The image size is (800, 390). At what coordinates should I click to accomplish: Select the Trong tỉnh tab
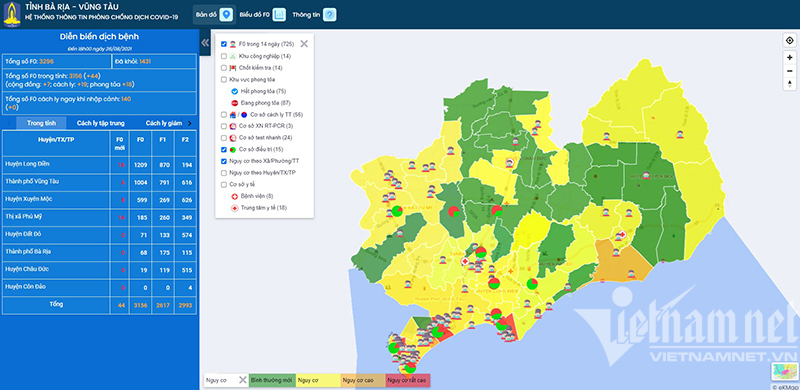41,123
